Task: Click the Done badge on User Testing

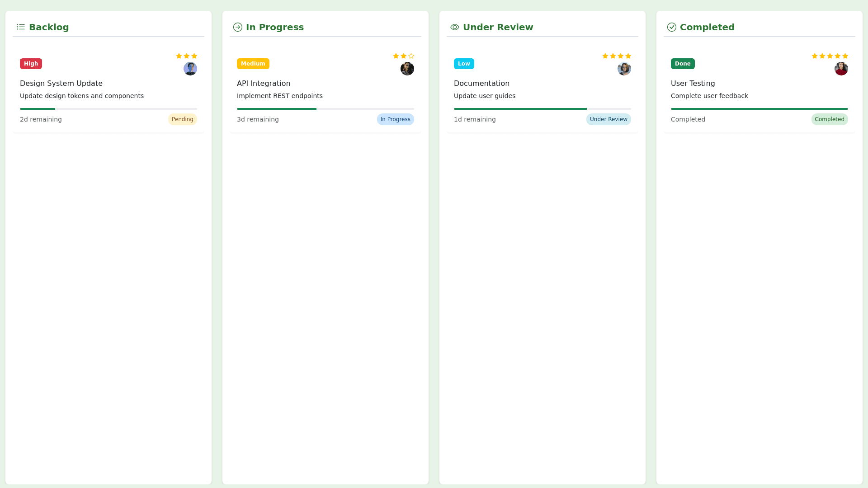Action: [683, 64]
